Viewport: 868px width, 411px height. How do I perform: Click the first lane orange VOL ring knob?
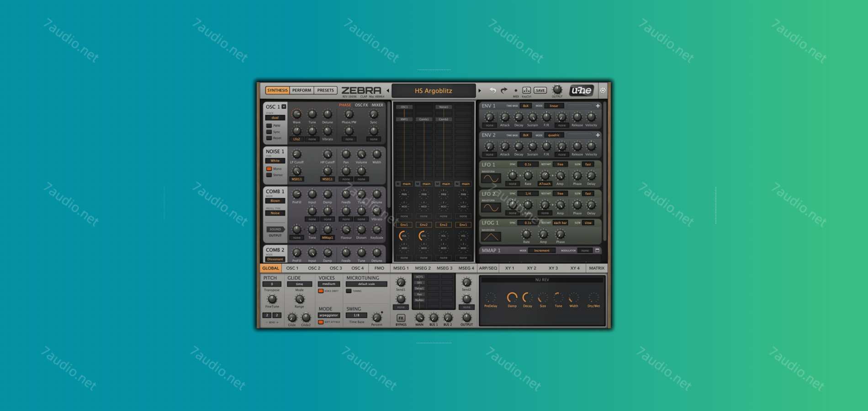[x=404, y=236]
